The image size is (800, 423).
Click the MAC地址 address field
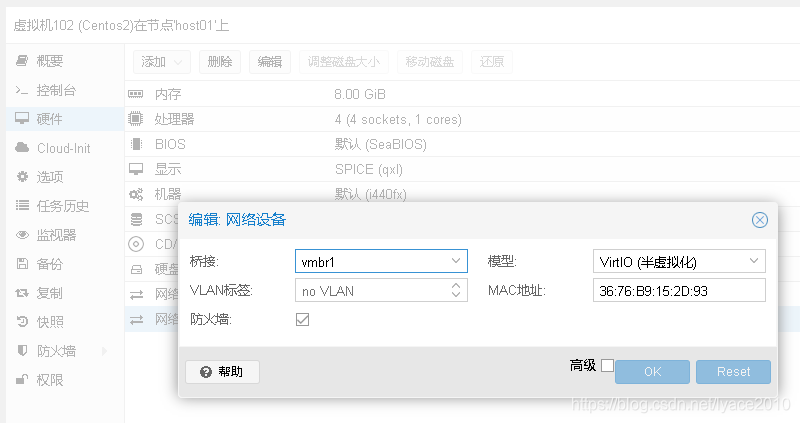pyautogui.click(x=679, y=290)
